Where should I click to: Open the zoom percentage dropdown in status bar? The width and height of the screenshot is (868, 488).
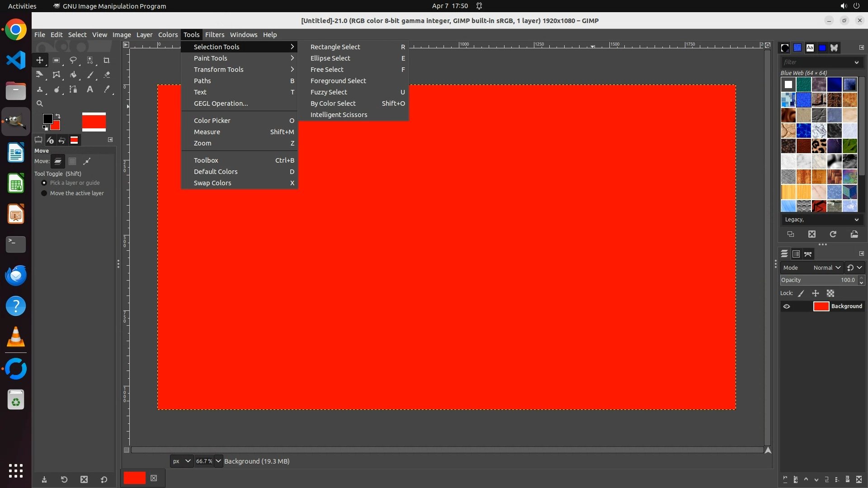coord(218,461)
